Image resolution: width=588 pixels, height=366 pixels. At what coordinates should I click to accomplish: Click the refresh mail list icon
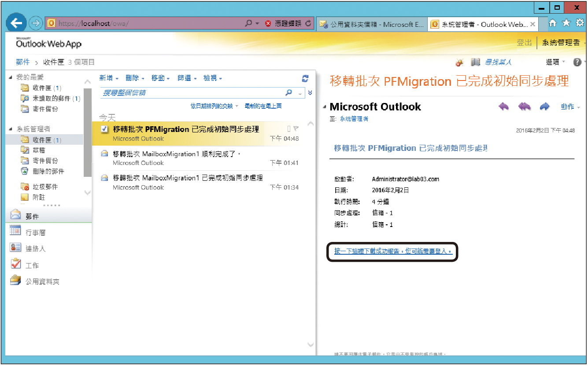(305, 78)
